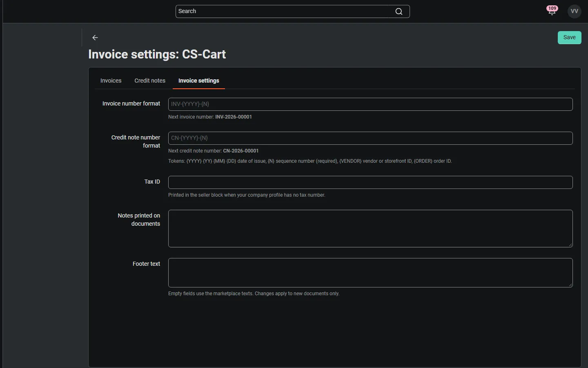Open the VV user avatar menu
The width and height of the screenshot is (588, 368).
click(575, 11)
